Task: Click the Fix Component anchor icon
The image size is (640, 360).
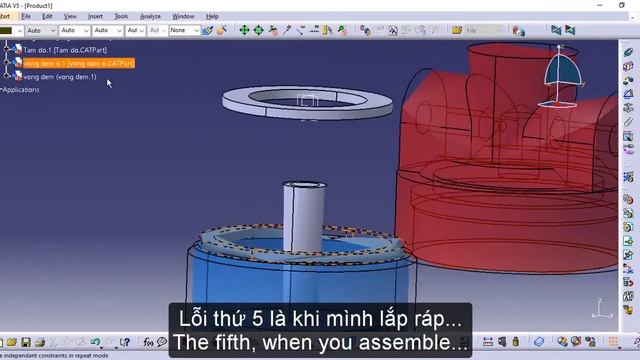Action: tap(628, 108)
